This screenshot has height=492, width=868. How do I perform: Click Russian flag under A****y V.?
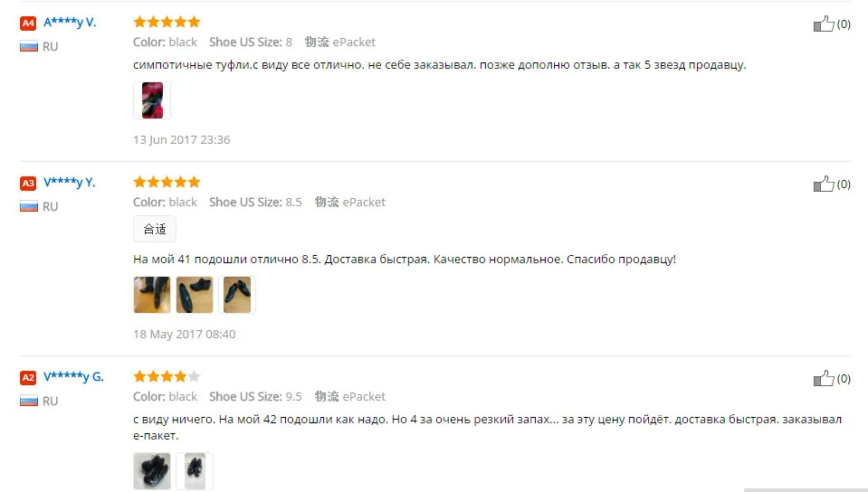(x=29, y=46)
